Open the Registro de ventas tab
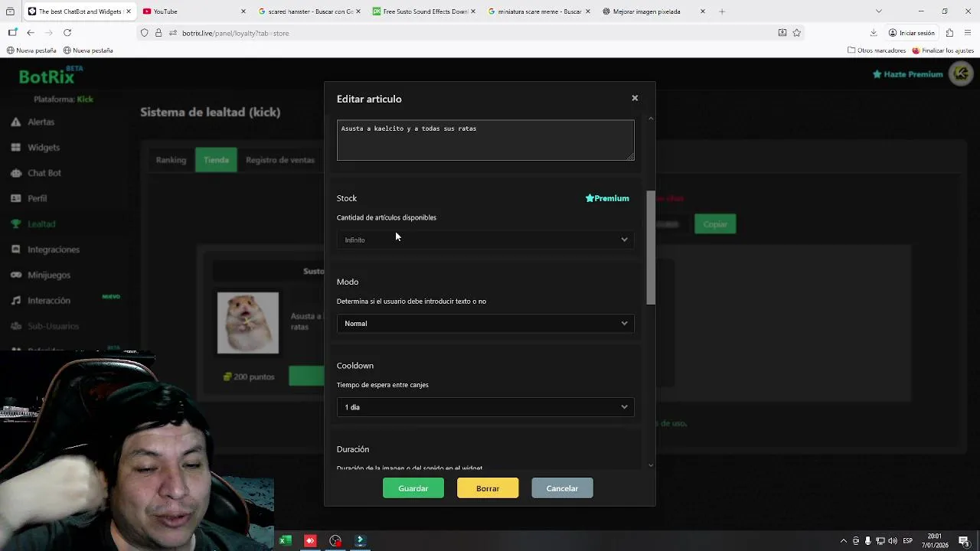Viewport: 980px width, 551px height. pyautogui.click(x=280, y=160)
